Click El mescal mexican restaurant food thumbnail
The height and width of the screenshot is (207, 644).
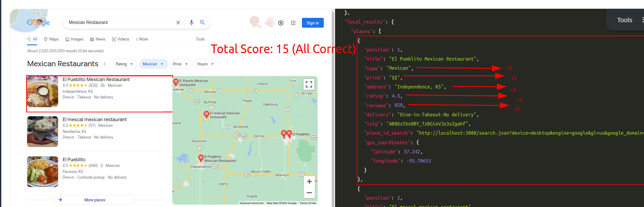42,132
